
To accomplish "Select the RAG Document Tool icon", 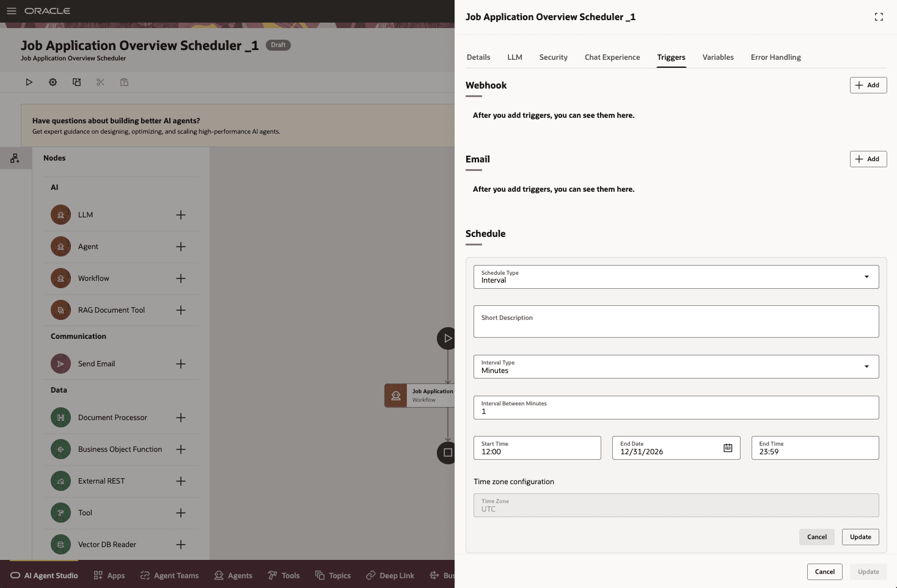I will click(60, 310).
